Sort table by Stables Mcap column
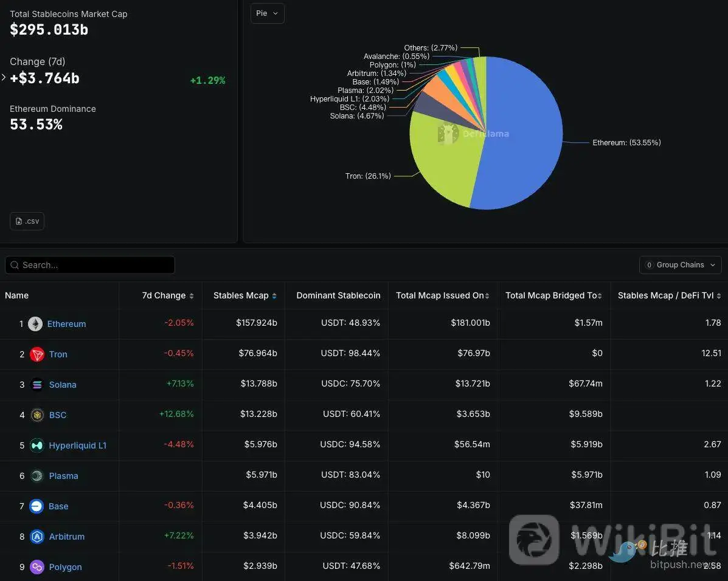Viewport: 728px width, 581px height. point(245,296)
